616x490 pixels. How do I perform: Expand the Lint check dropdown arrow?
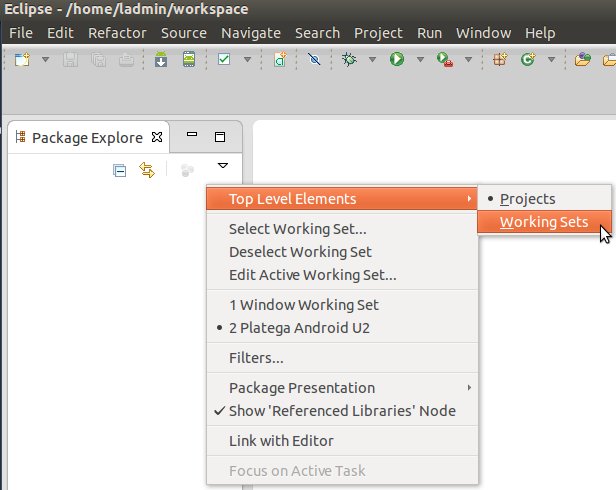(248, 60)
